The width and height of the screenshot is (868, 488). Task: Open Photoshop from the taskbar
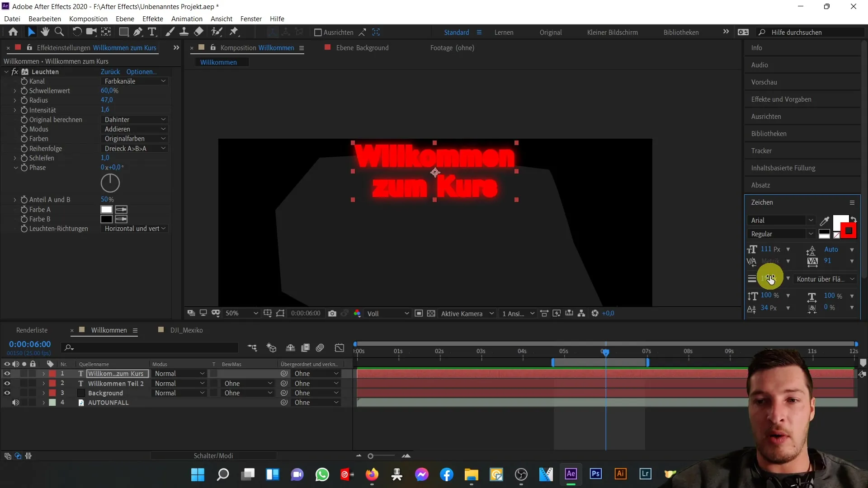pos(596,474)
